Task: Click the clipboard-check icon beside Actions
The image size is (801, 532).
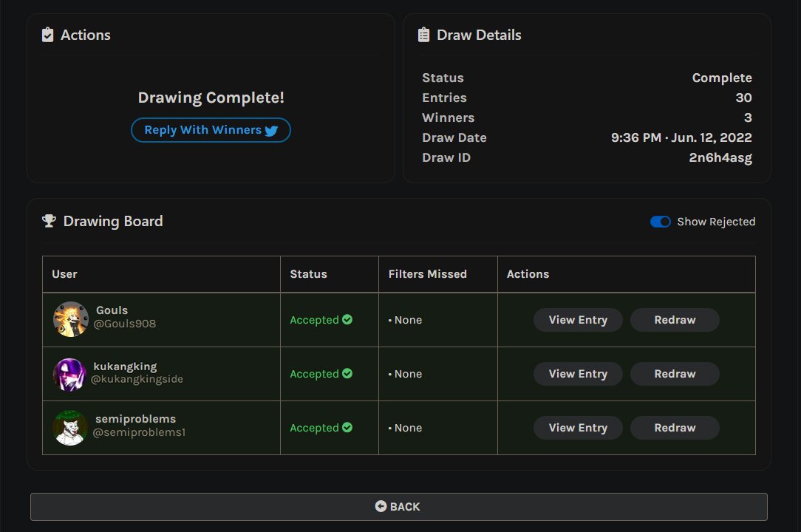Action: [x=47, y=34]
